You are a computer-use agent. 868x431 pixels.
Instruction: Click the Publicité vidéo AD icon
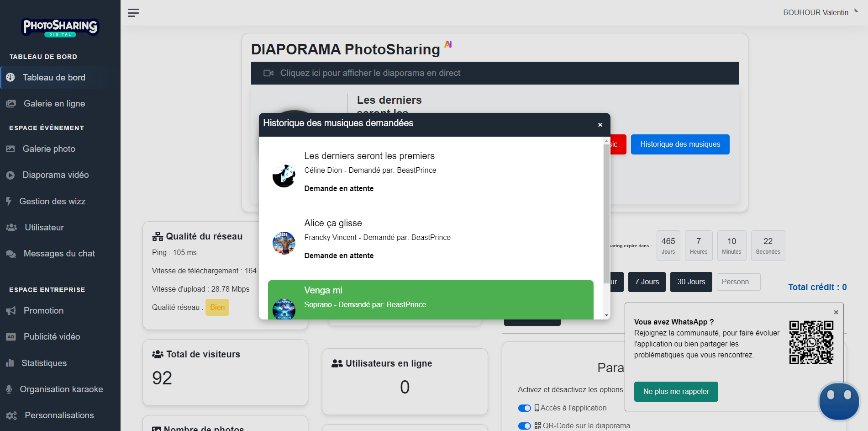(11, 337)
